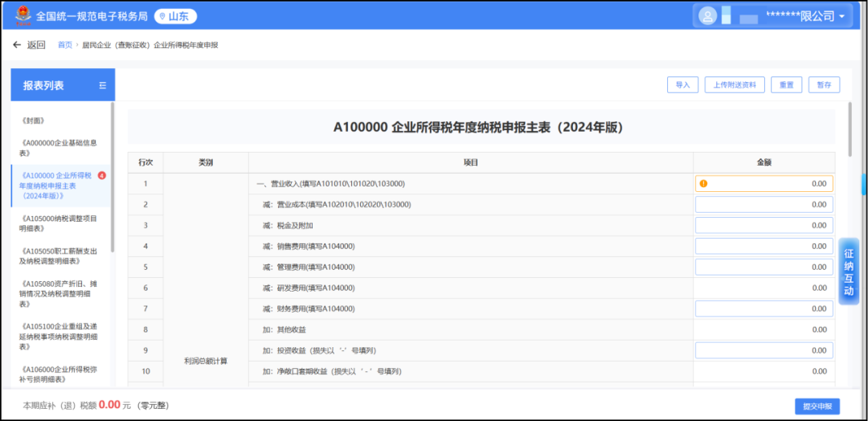The height and width of the screenshot is (421, 868).
Task: Click the 全国统一规范电子税务局 title text
Action: pos(92,17)
